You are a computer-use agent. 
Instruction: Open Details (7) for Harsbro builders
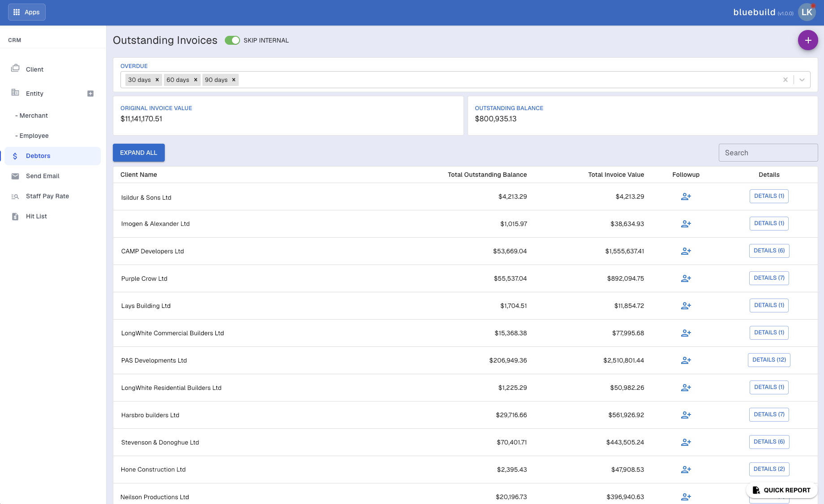[x=769, y=414]
